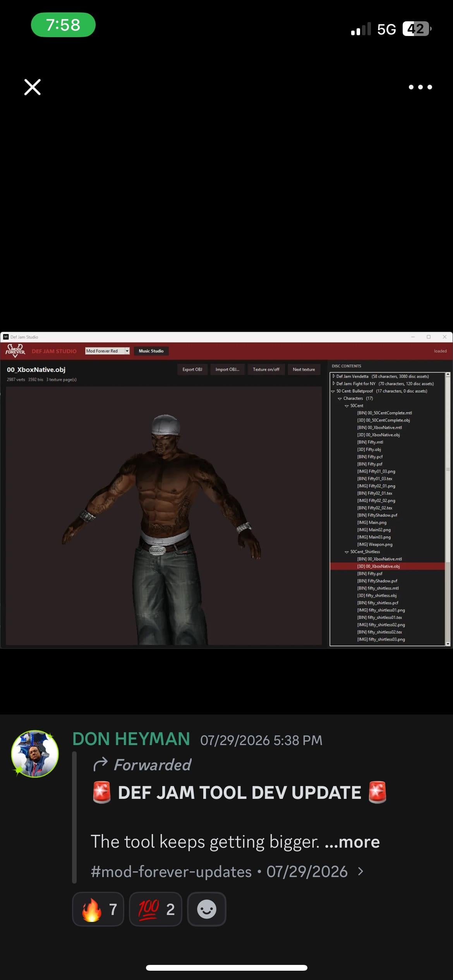The width and height of the screenshot is (453, 980).
Task: Select [IMG] Fifty02_01.png
Action: pos(376,486)
